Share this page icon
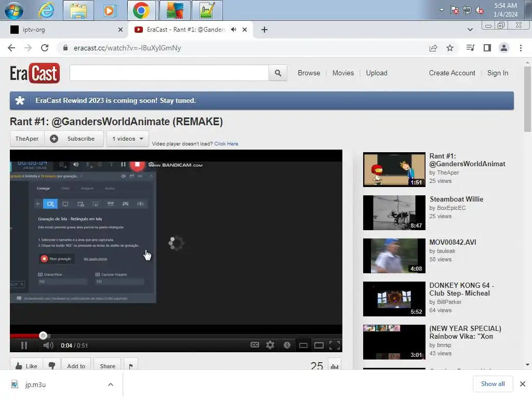532x399 pixels. pos(433,48)
